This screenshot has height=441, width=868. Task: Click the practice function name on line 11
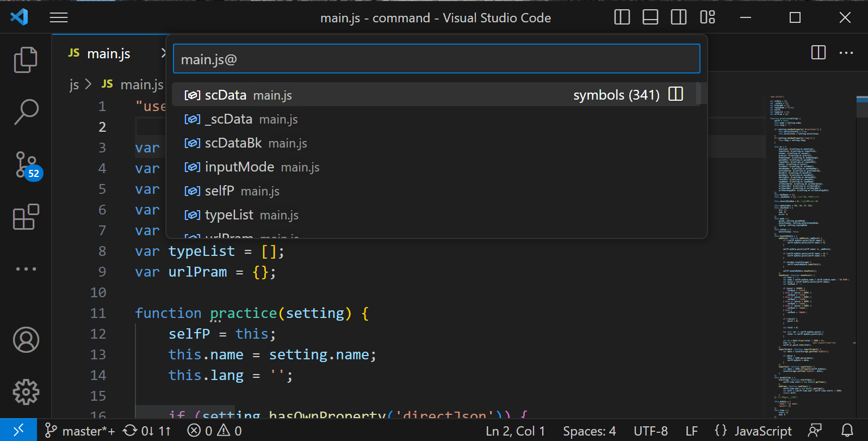pos(243,313)
